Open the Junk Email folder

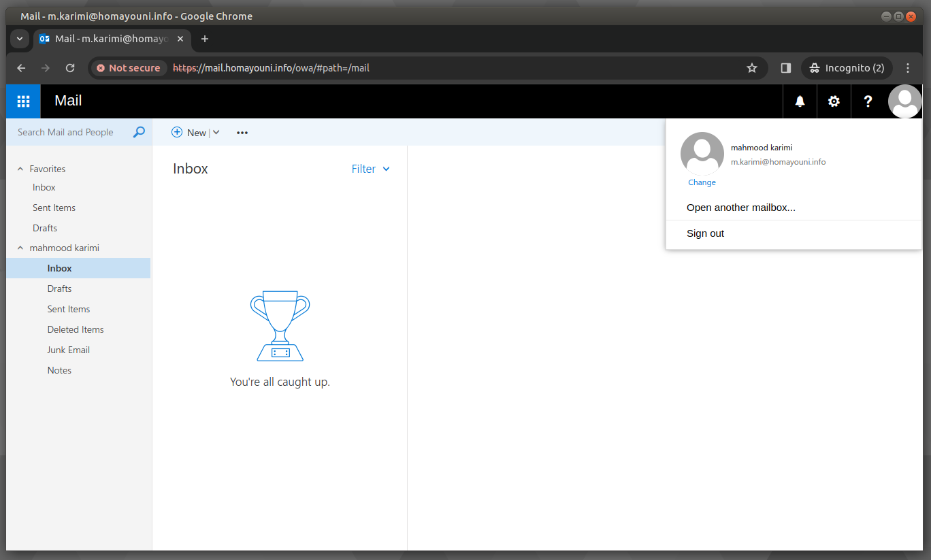tap(69, 350)
